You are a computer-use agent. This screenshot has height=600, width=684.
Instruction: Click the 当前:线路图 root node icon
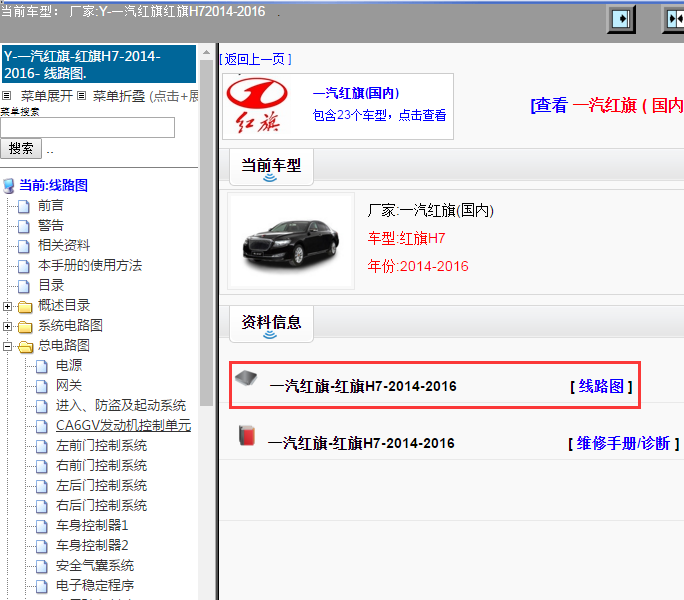(x=8, y=185)
